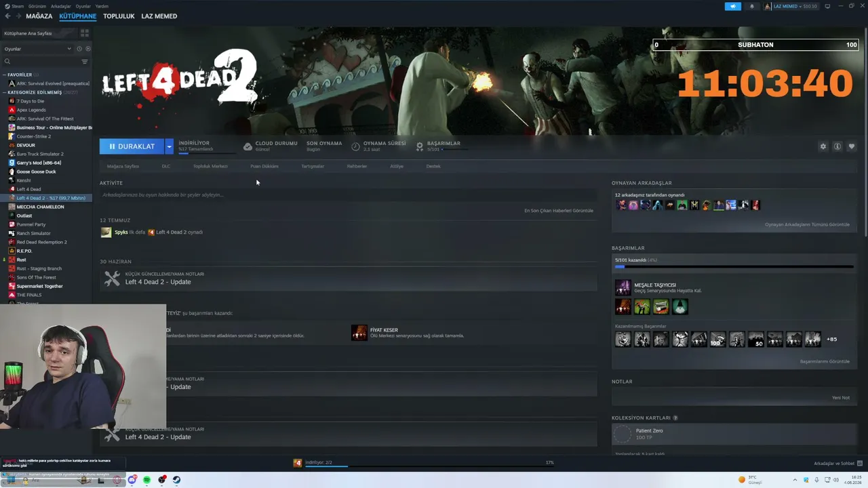Viewport: 868px width, 488px height.
Task: Enter Big Picture mode monitor icon
Action: click(827, 6)
